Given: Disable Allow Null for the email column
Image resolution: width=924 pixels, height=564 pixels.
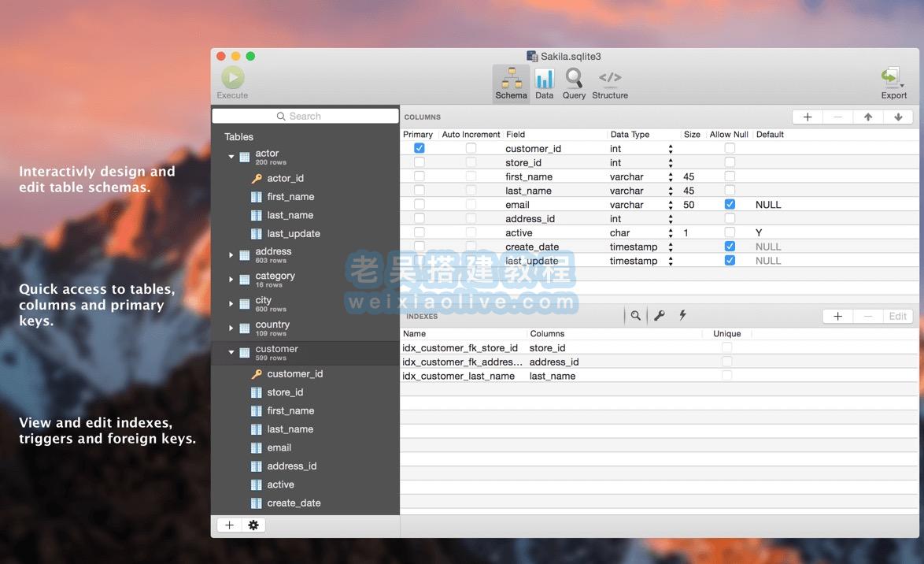Looking at the screenshot, I should [730, 204].
